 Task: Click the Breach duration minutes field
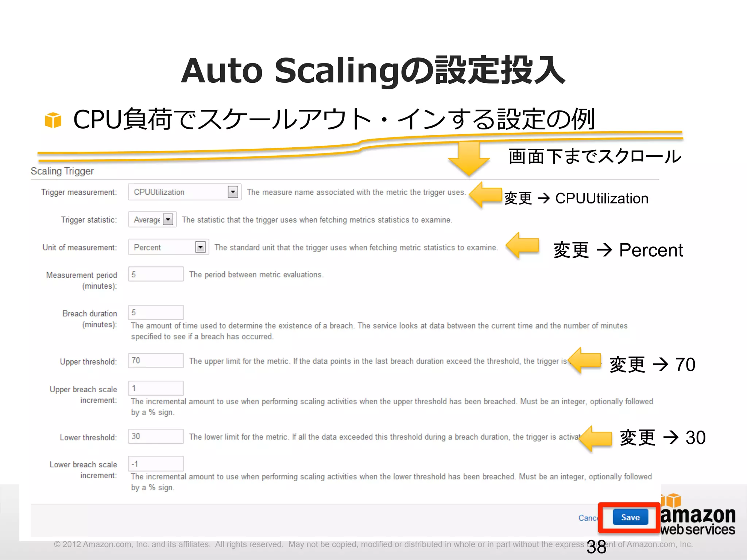[x=156, y=312]
